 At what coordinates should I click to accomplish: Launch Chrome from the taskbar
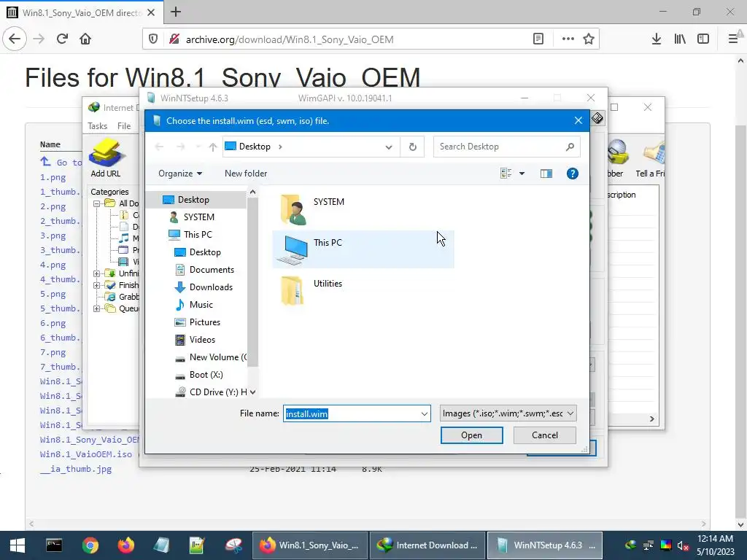click(x=90, y=545)
